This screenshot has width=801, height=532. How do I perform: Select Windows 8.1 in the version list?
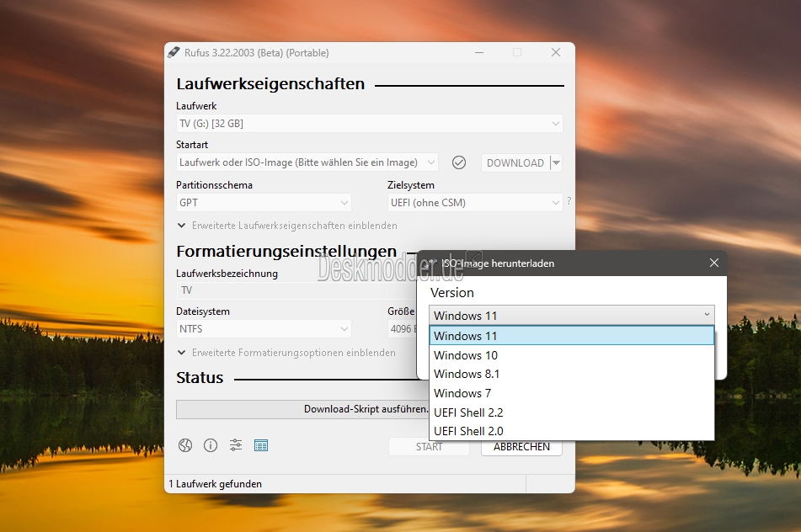(x=572, y=374)
